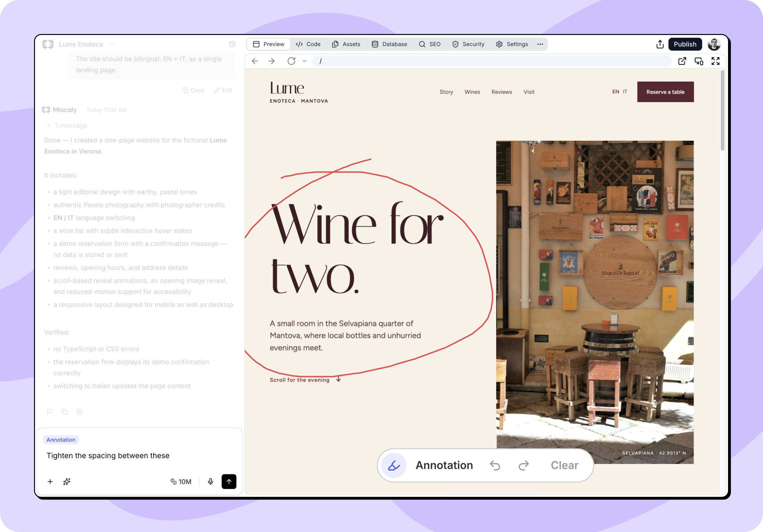Switch to the Code tab
The height and width of the screenshot is (532, 763).
pos(308,44)
